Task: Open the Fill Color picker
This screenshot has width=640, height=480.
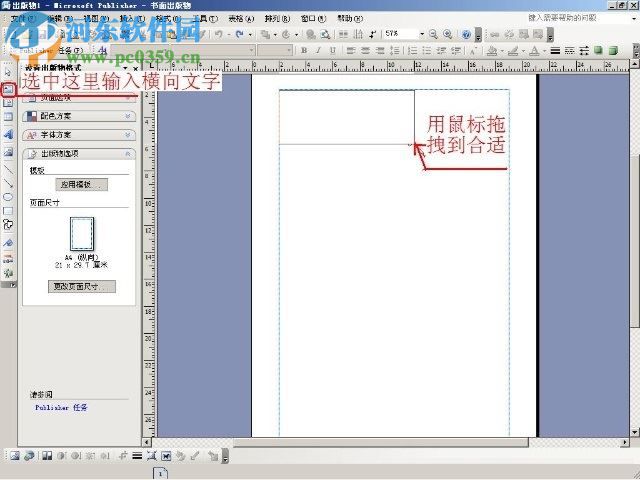Action: [492, 51]
